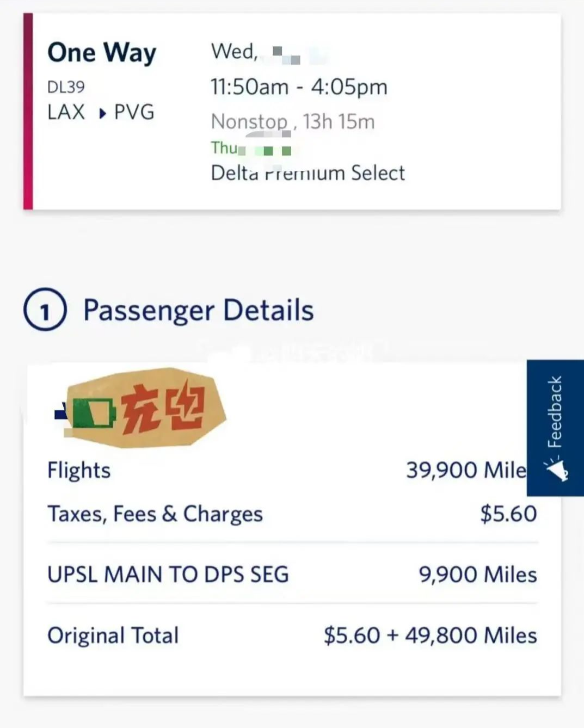Screen dimensions: 584x728
Task: Click the Nonstop, 13h 15m duration text
Action: point(293,121)
